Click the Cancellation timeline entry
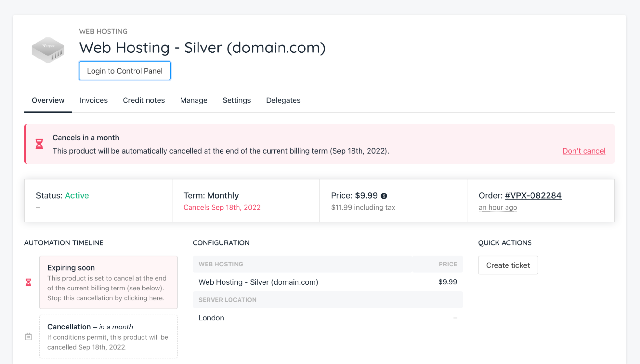Image resolution: width=640 pixels, height=364 pixels. coord(108,336)
